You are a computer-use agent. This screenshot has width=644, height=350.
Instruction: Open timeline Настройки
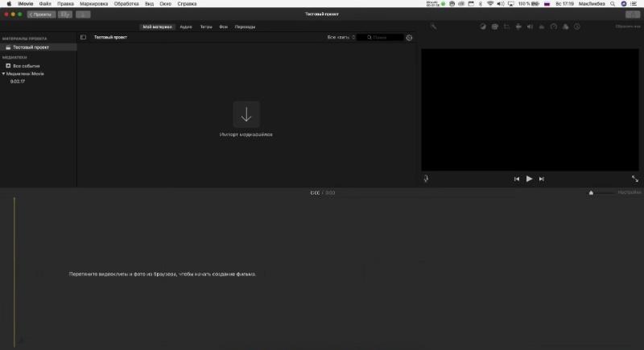630,192
